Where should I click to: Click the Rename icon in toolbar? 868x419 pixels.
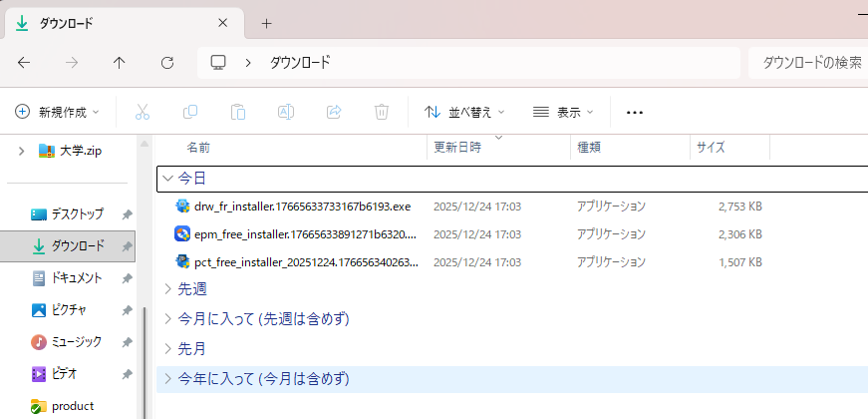286,112
